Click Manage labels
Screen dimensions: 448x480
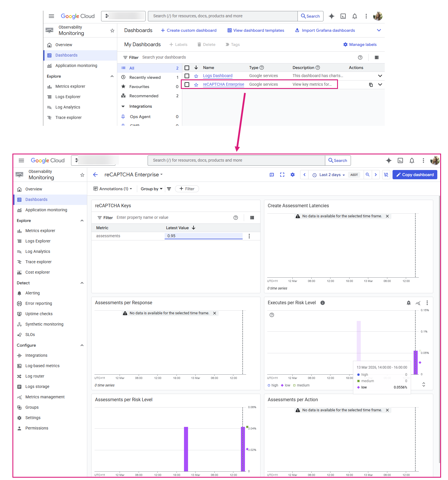(360, 44)
